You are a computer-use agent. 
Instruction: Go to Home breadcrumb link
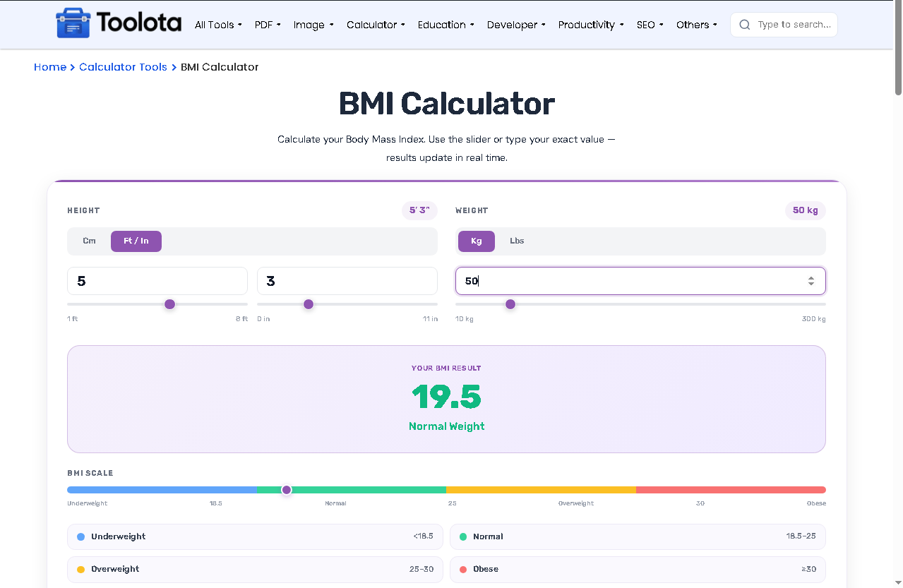click(x=50, y=67)
